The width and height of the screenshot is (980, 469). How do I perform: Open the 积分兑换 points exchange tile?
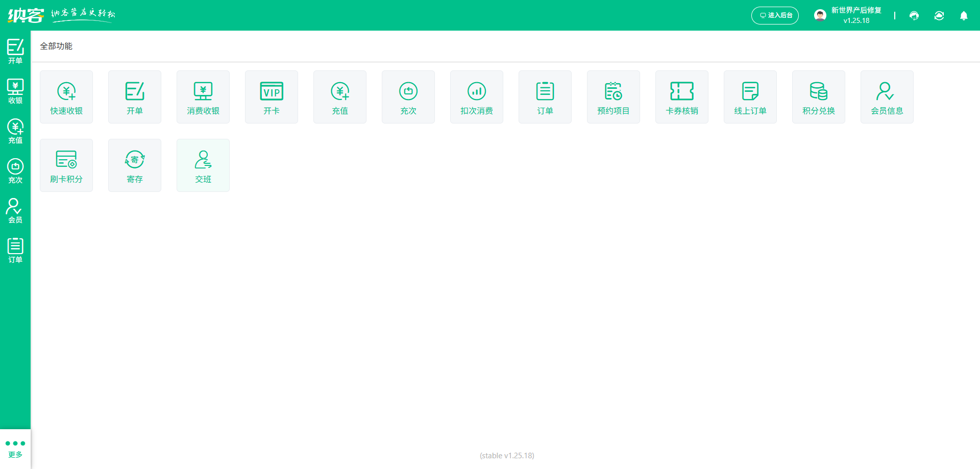819,97
